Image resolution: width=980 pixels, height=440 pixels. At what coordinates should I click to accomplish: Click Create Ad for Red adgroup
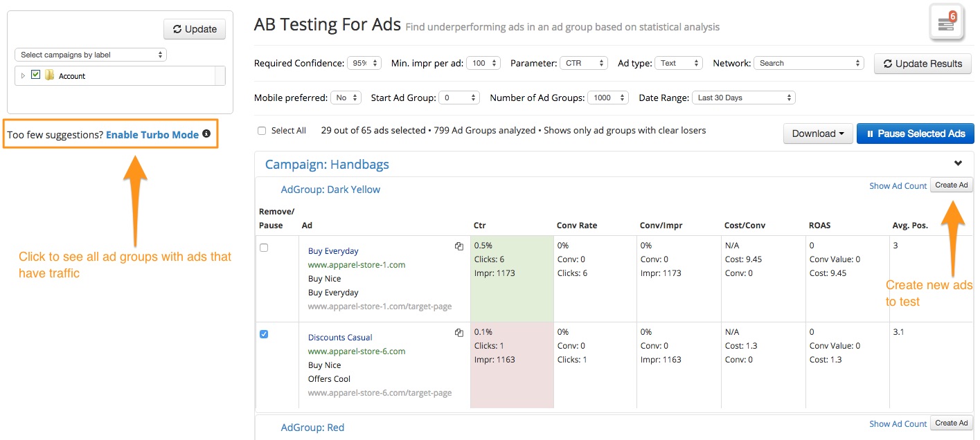952,423
